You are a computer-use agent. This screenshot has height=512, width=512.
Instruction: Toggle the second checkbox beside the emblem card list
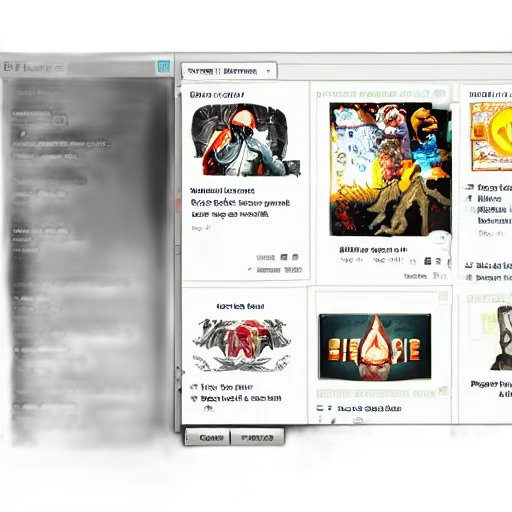click(x=470, y=198)
